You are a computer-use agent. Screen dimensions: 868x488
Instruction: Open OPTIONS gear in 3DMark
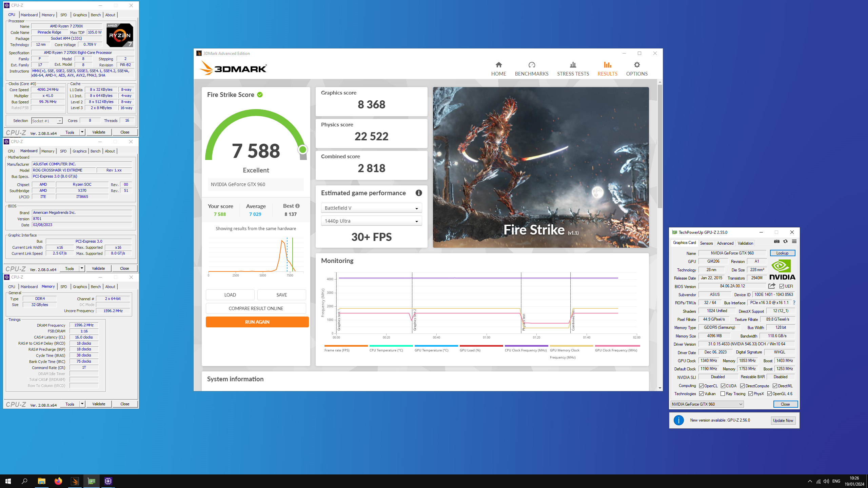tap(637, 69)
